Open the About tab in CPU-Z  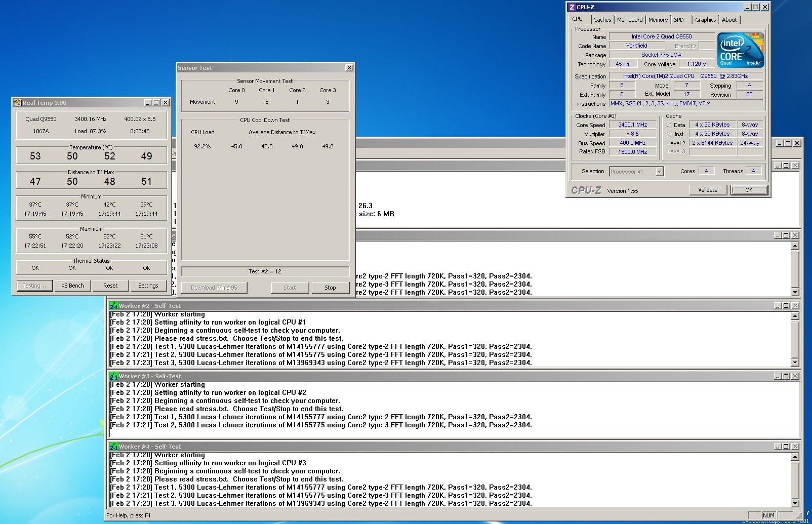pyautogui.click(x=729, y=20)
